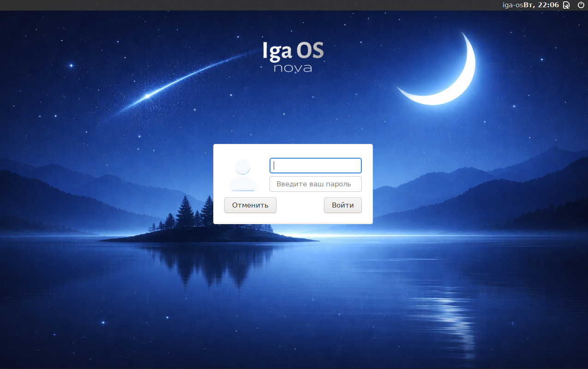Click empty left area of top panel
588x369 pixels.
185,6
